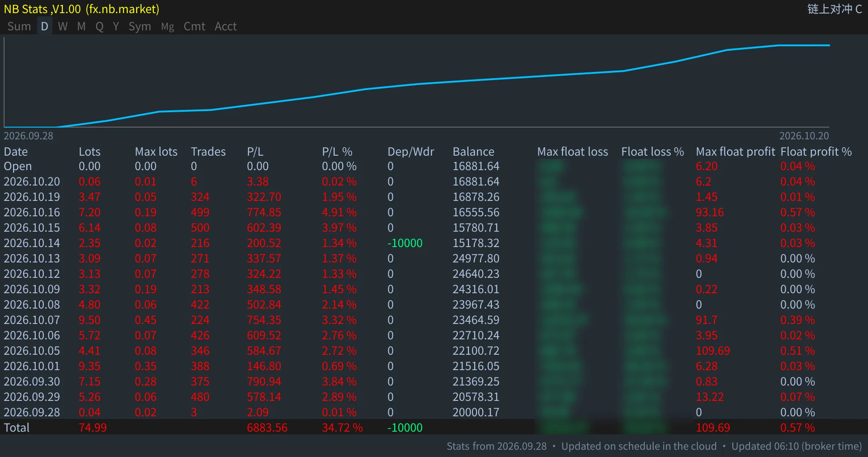This screenshot has height=457, width=868.
Task: Click max float profit 91.7 on 2026.10.07
Action: click(707, 320)
